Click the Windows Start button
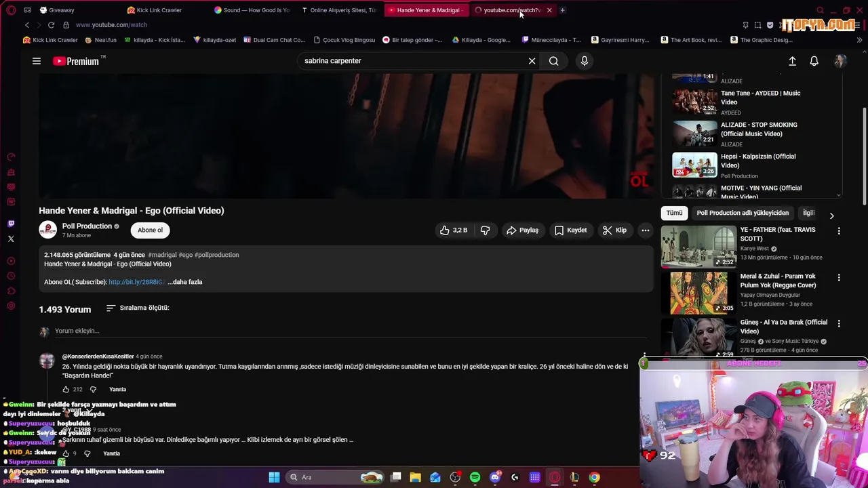 coord(274,477)
